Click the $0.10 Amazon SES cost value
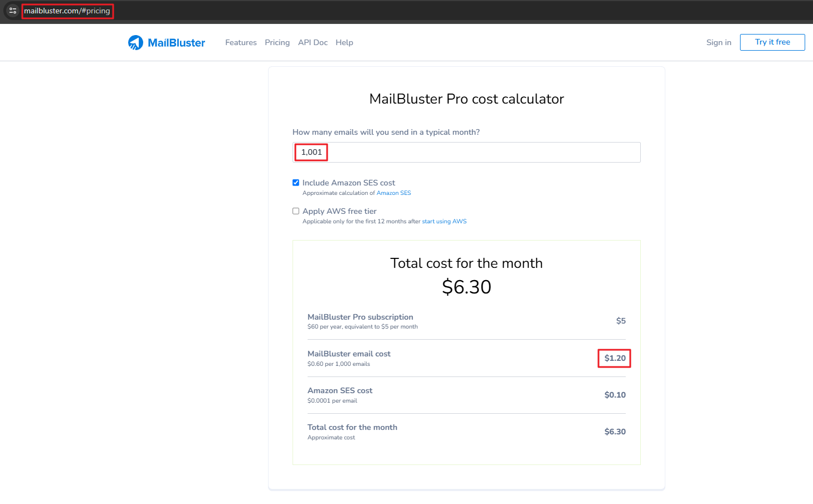This screenshot has height=504, width=813. tap(615, 395)
